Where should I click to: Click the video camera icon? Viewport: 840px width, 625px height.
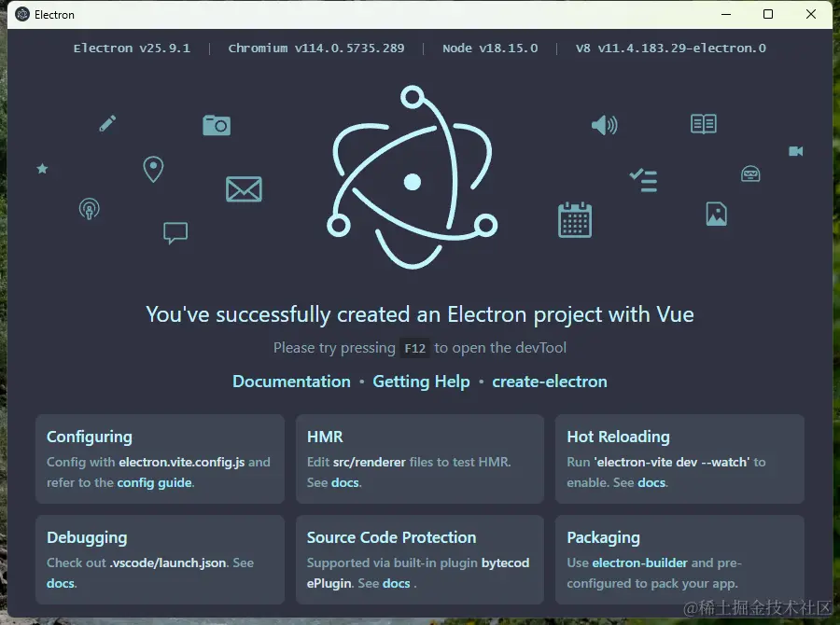795,151
